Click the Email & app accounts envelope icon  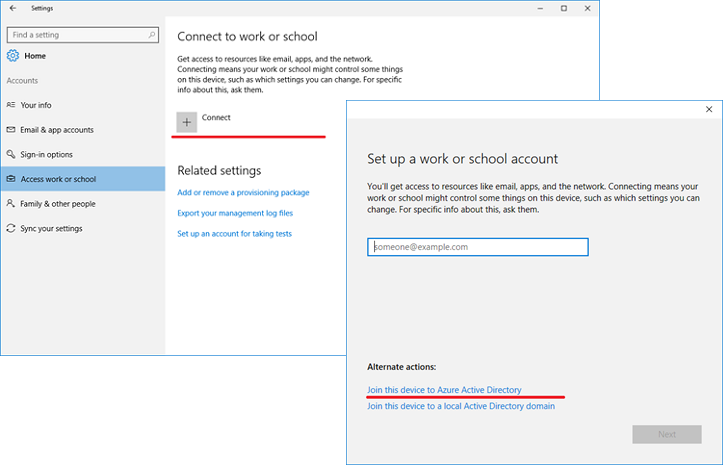pos(11,130)
